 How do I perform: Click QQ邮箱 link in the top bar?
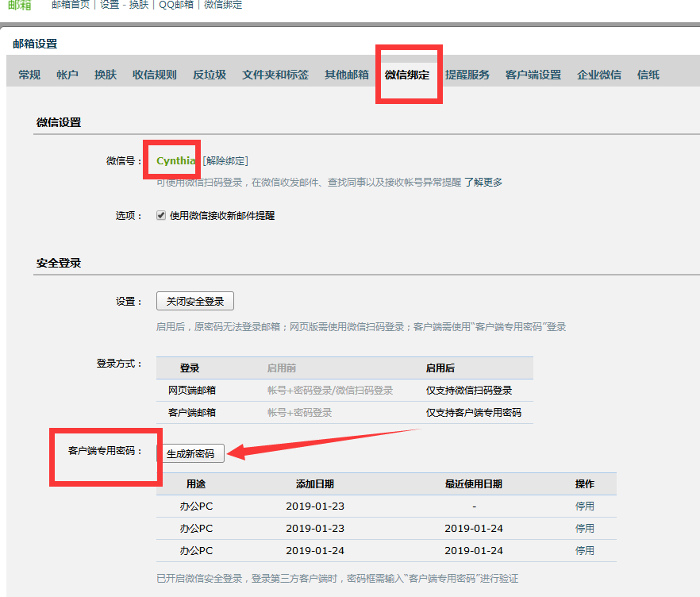[176, 5]
